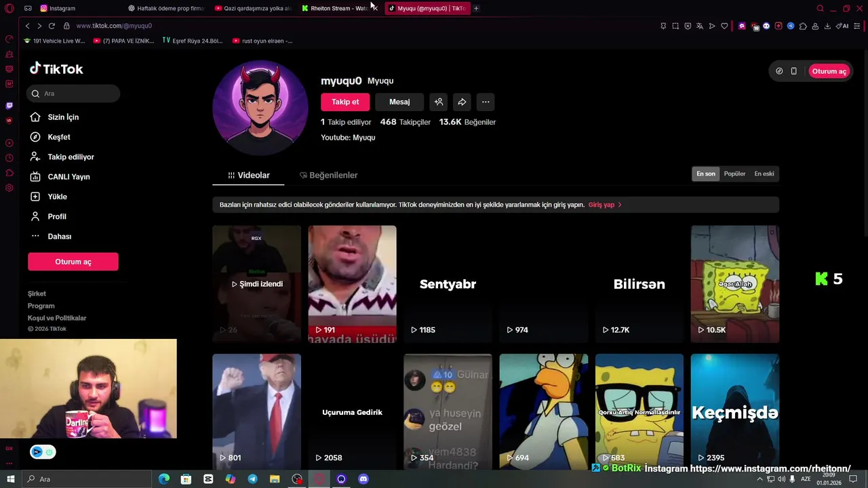Open the TikTok logo home link

(56, 68)
